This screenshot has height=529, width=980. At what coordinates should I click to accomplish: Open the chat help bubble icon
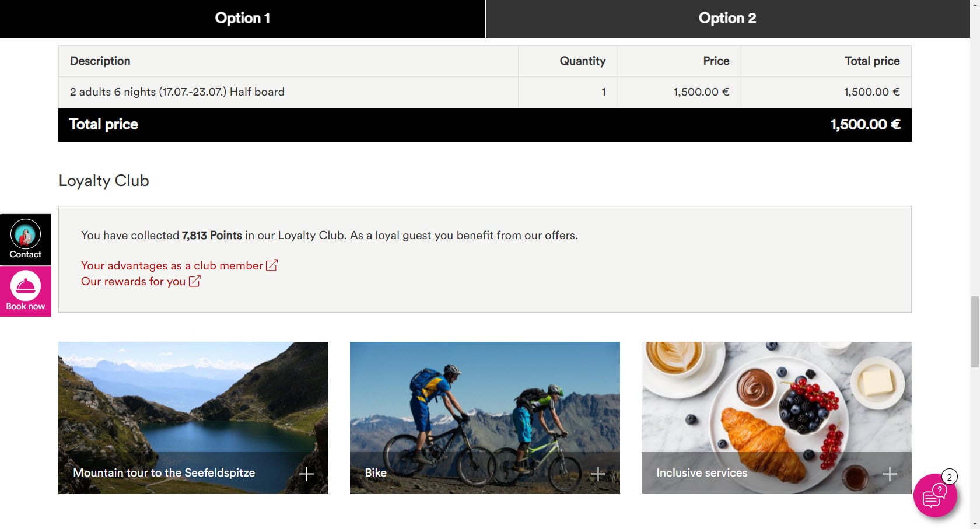pos(935,496)
